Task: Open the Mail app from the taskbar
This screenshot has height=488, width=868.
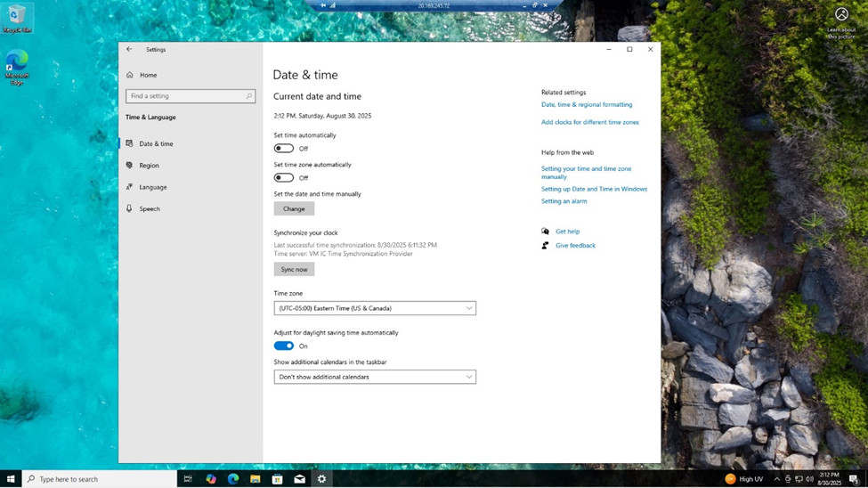Action: (300, 479)
